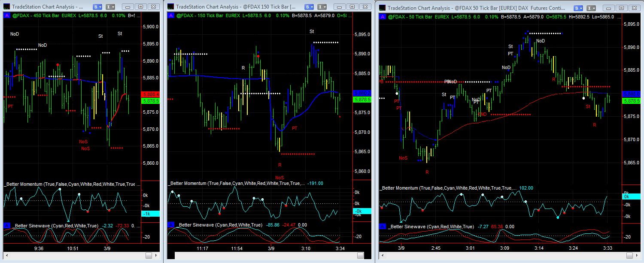
Task: Open symbol link 'S' dropdown in 150 Tick window
Action: (309, 7)
